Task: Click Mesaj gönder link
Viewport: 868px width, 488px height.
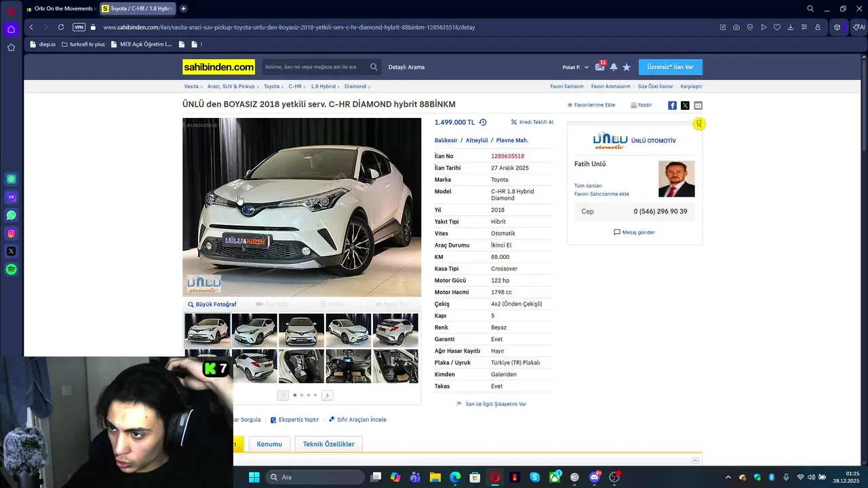Action: pos(634,232)
